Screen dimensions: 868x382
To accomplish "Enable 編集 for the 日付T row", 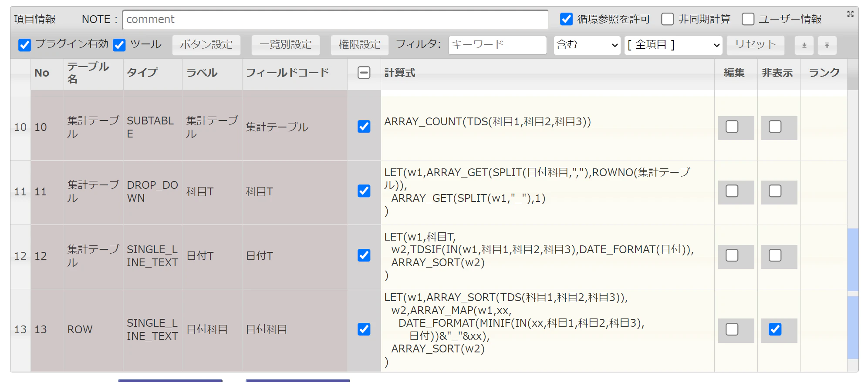I will (732, 255).
